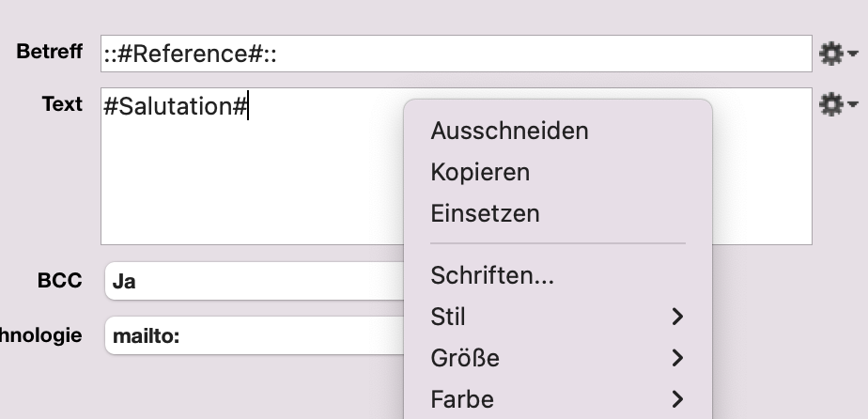Expand the Größe submenu label
Viewport: 868px width, 419px height.
point(465,358)
